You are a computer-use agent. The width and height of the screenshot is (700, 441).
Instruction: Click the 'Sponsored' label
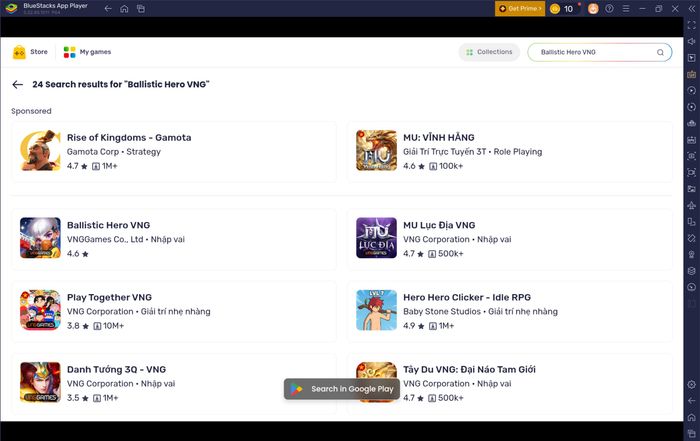point(31,111)
